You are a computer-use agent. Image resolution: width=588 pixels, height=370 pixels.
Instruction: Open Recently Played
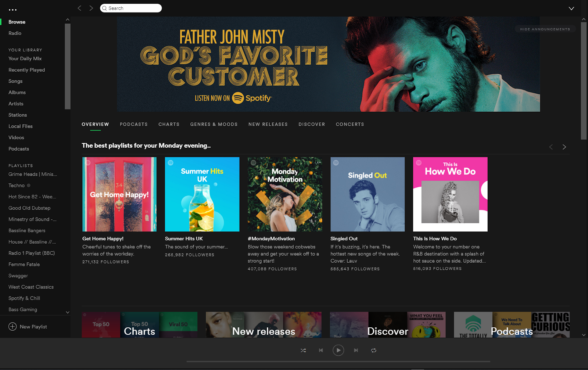[27, 70]
